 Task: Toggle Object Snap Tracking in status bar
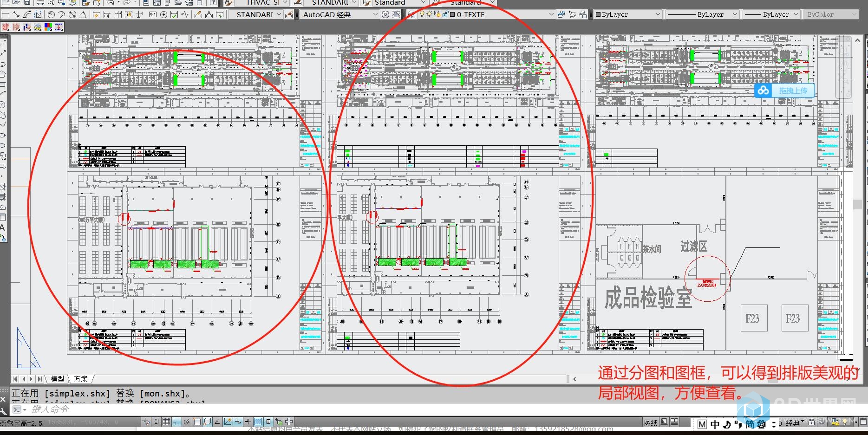click(x=217, y=422)
